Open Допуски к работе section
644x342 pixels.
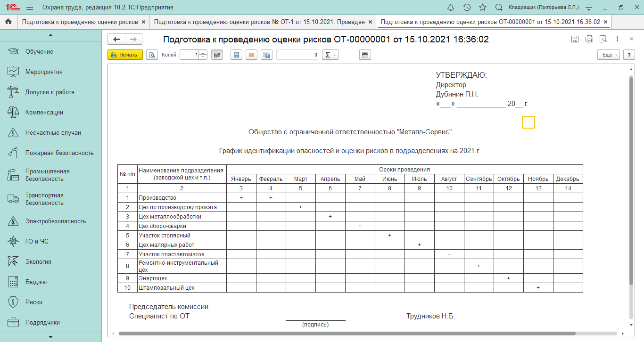point(50,92)
